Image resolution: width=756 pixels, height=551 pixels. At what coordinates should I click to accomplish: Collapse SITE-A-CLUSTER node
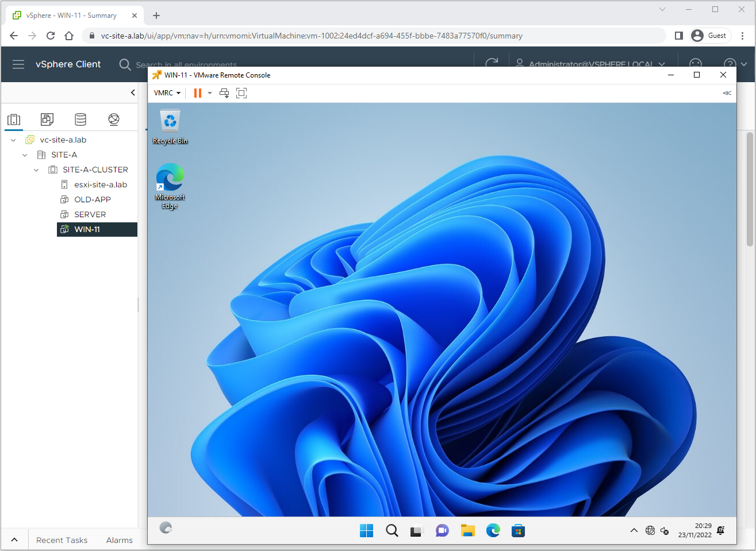coord(36,169)
